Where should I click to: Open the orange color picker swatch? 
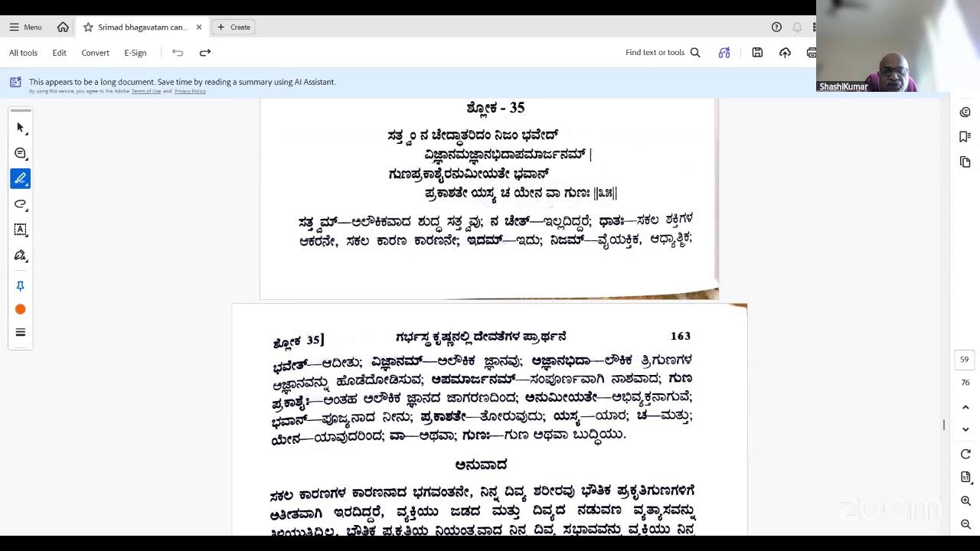tap(21, 309)
